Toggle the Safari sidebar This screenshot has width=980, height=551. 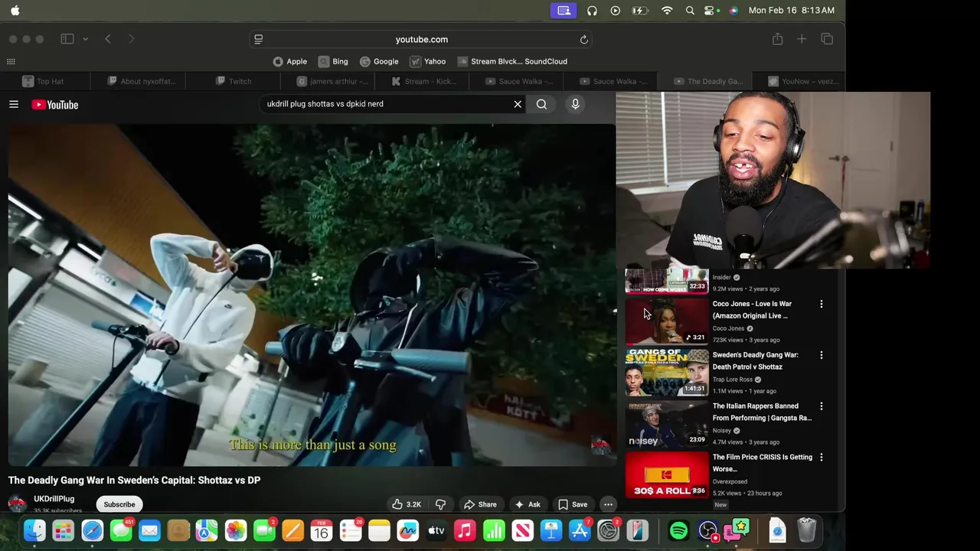pyautogui.click(x=67, y=39)
